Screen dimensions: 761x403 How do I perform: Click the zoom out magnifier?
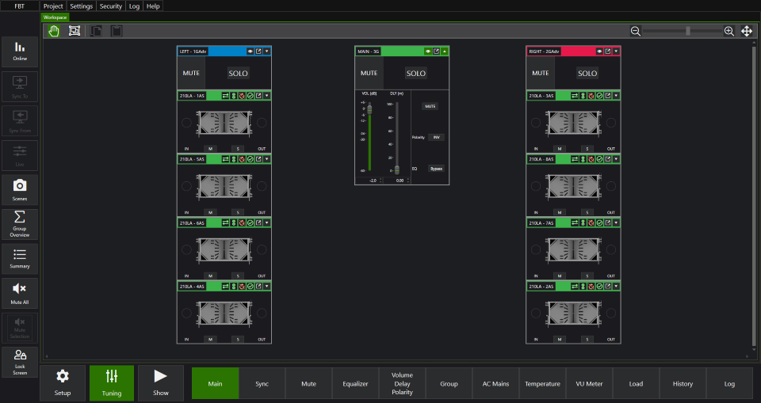(635, 31)
